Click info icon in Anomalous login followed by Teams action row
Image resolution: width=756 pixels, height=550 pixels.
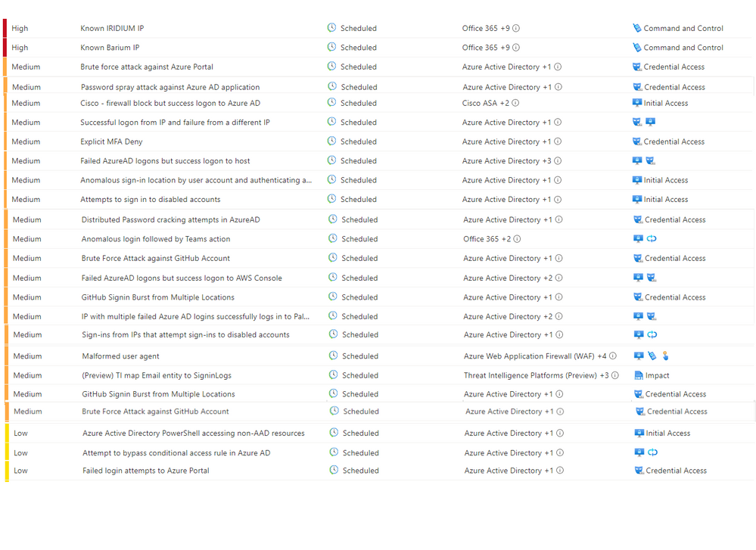tap(517, 239)
